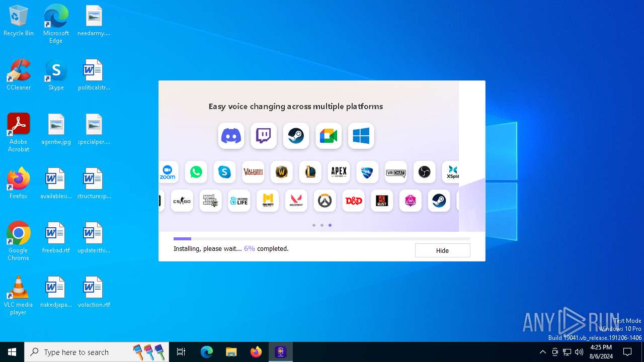
Task: Click the pink Roll20 dice icon
Action: tap(411, 201)
